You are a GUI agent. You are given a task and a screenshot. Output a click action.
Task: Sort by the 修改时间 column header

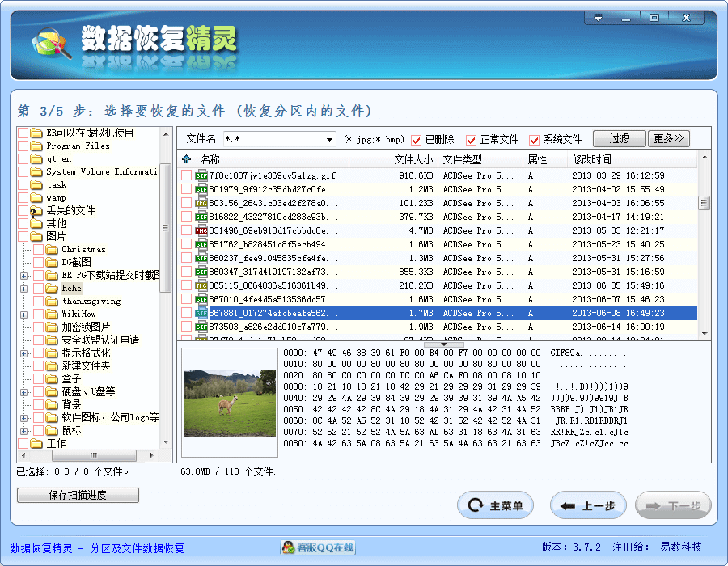(632, 159)
